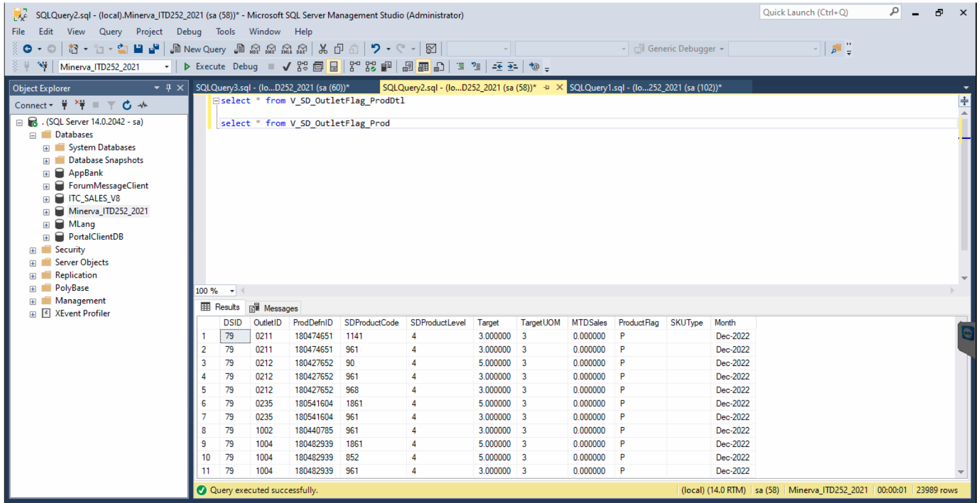This screenshot has height=503, width=980.
Task: Click the Query Options icon
Action: click(318, 66)
